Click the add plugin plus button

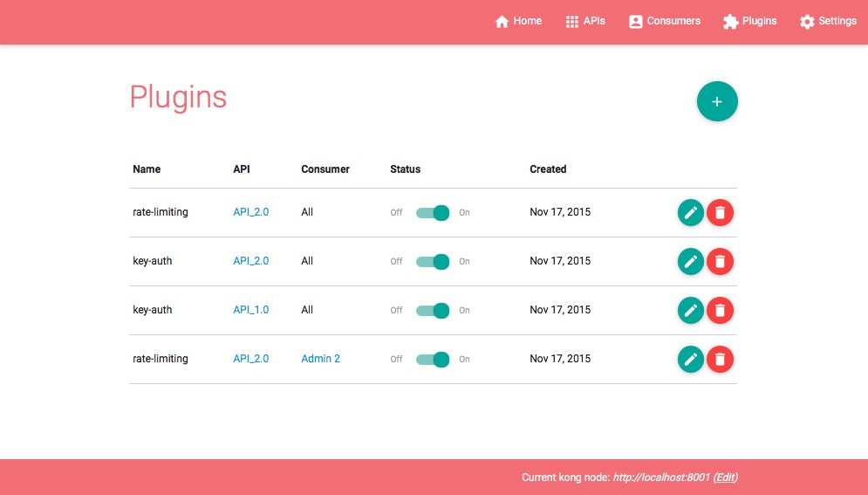pos(717,102)
